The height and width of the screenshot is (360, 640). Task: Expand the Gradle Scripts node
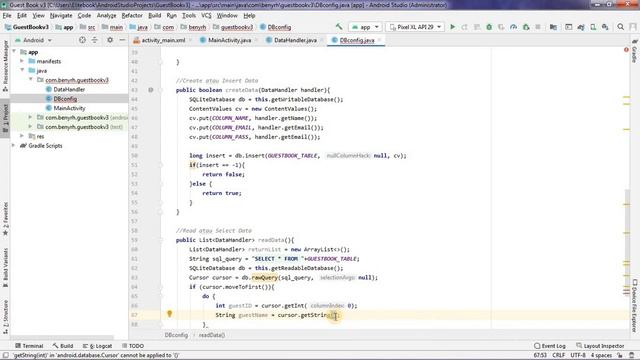pos(14,146)
